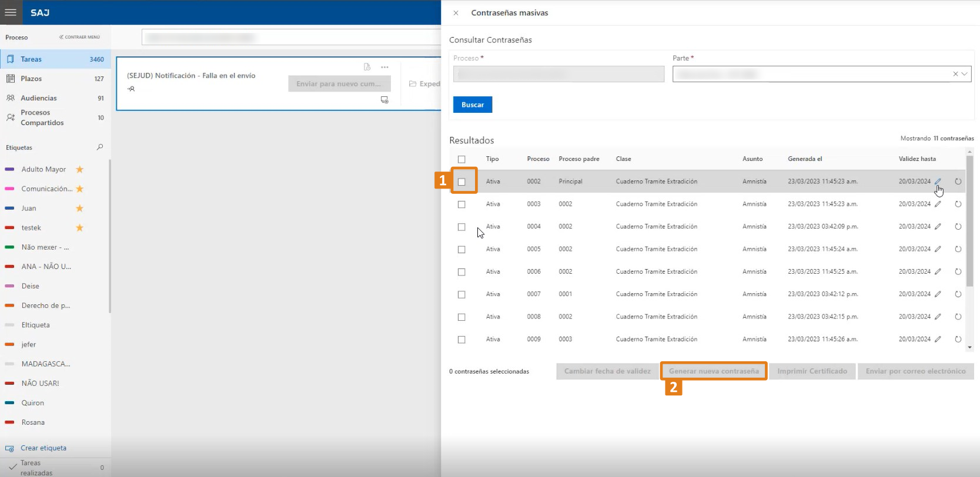Click the edit pencil for proceso 0009
The width and height of the screenshot is (980, 477).
tap(938, 340)
